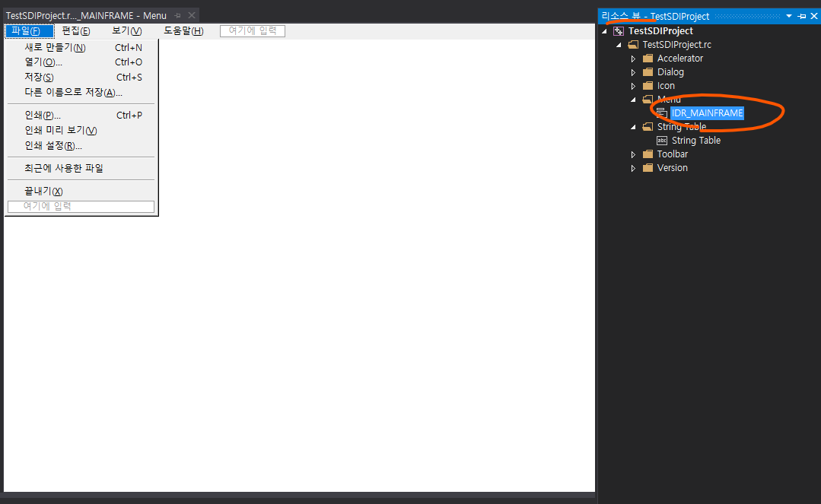
Task: Expand the Version folder
Action: pyautogui.click(x=633, y=168)
